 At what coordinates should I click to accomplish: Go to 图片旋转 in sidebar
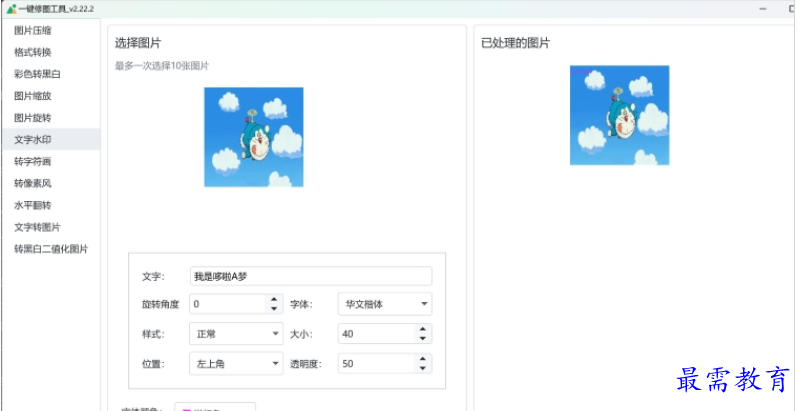(50, 118)
